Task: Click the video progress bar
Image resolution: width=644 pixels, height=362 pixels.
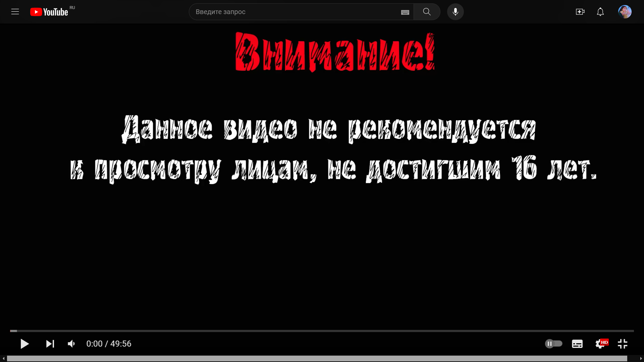Action: [322, 331]
